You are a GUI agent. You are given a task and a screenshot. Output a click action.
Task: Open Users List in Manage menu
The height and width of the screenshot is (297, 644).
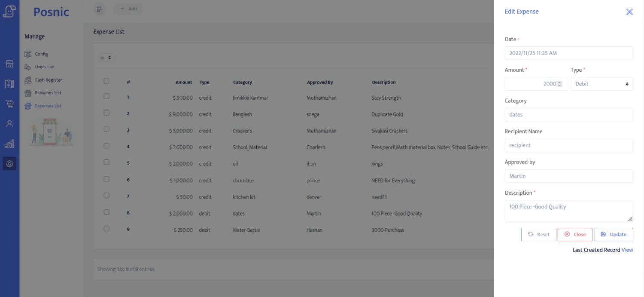44,67
